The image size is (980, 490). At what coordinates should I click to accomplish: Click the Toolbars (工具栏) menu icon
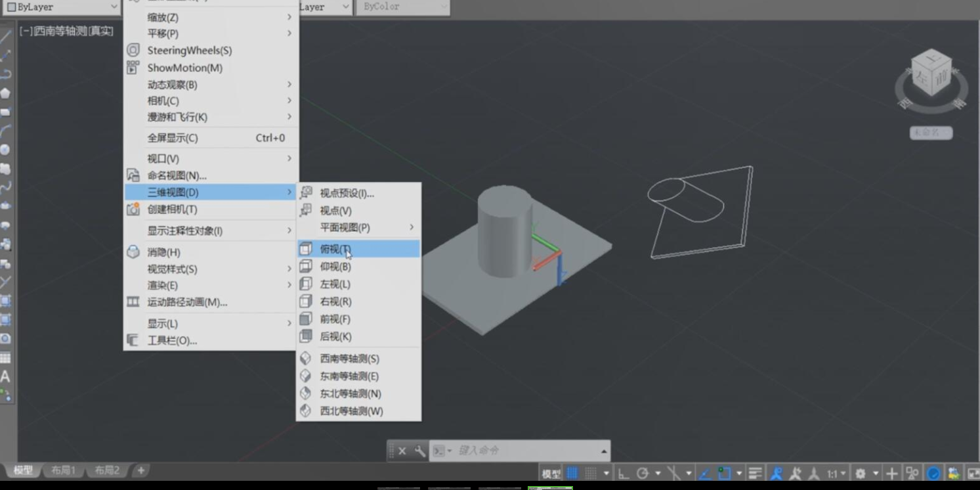(x=133, y=340)
